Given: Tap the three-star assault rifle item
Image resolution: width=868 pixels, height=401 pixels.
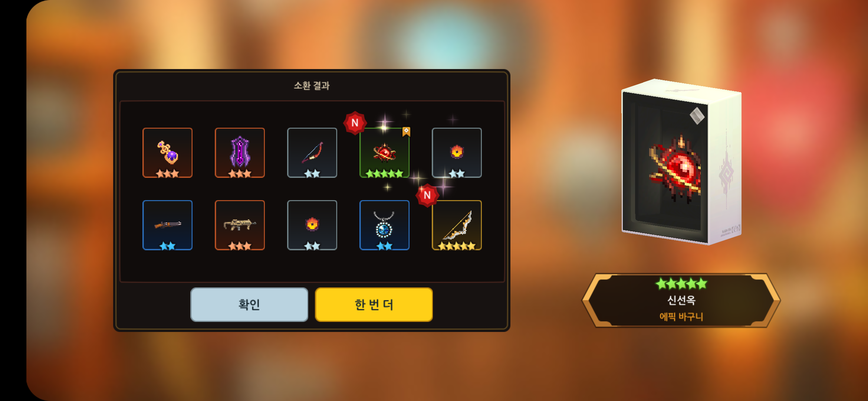Looking at the screenshot, I should tap(240, 225).
